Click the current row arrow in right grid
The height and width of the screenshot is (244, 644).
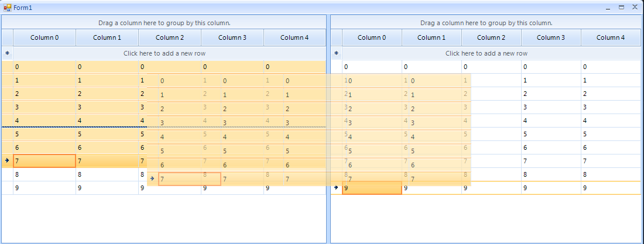[336, 188]
